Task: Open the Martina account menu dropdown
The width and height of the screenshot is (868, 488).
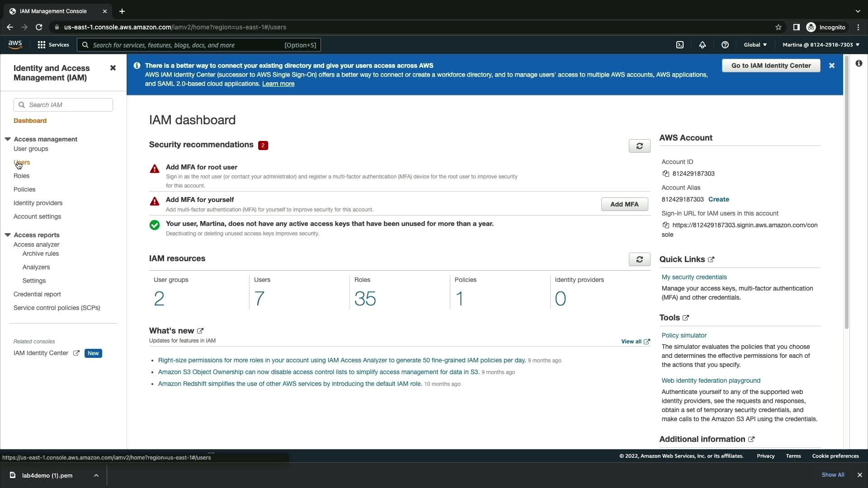Action: click(821, 45)
